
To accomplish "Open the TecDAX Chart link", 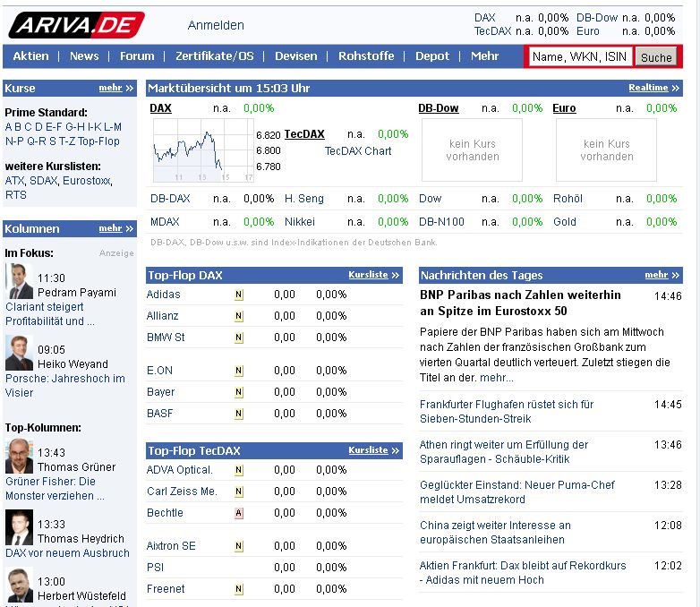I will pos(358,151).
